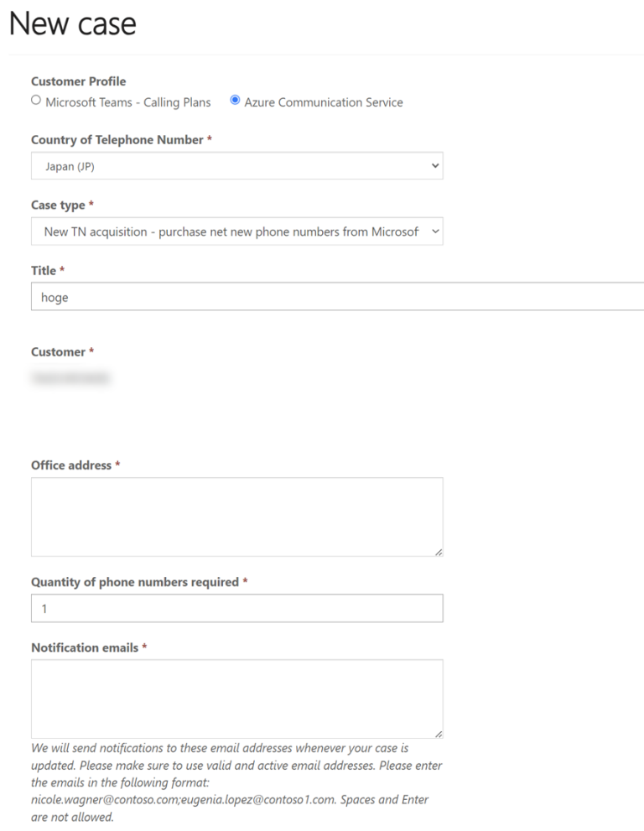Image resolution: width=644 pixels, height=831 pixels.
Task: Focus the Title field containing hoge
Action: pyautogui.click(x=338, y=297)
